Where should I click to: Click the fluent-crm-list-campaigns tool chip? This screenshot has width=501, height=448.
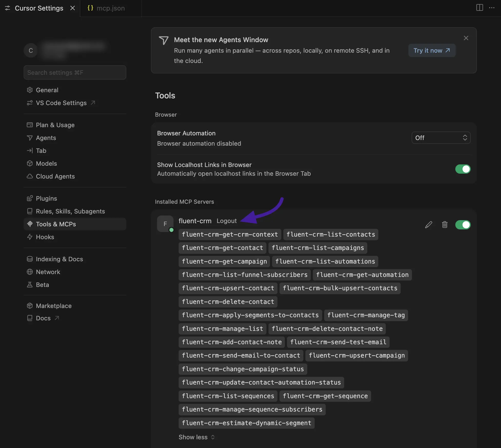[318, 248]
